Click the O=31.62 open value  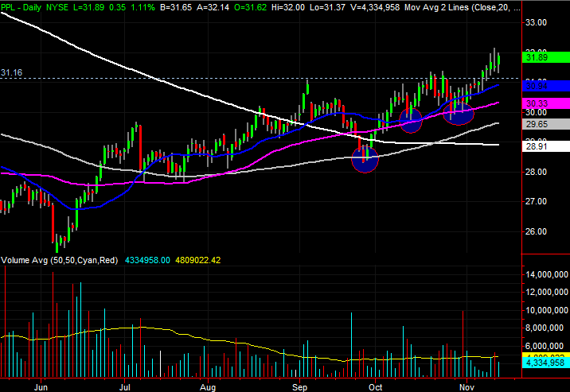(250, 7)
